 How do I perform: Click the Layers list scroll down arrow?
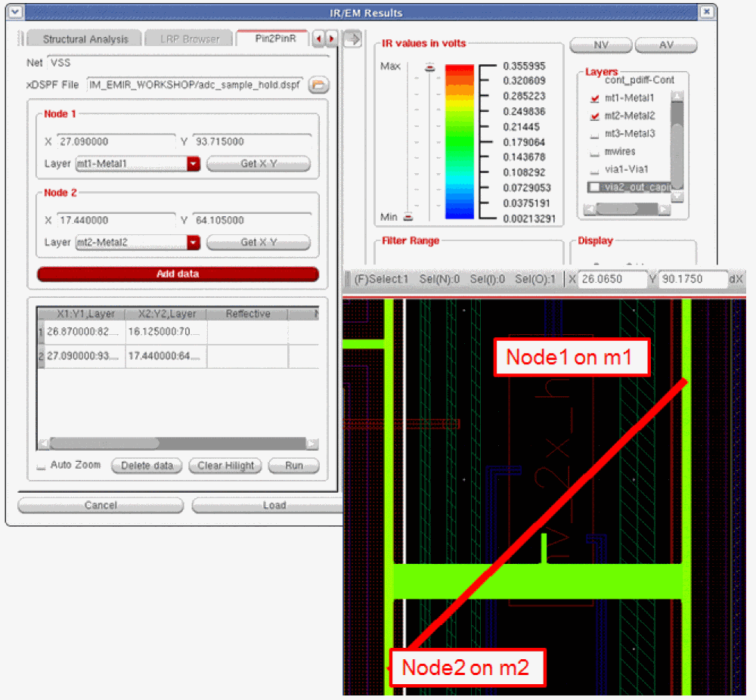point(677,197)
